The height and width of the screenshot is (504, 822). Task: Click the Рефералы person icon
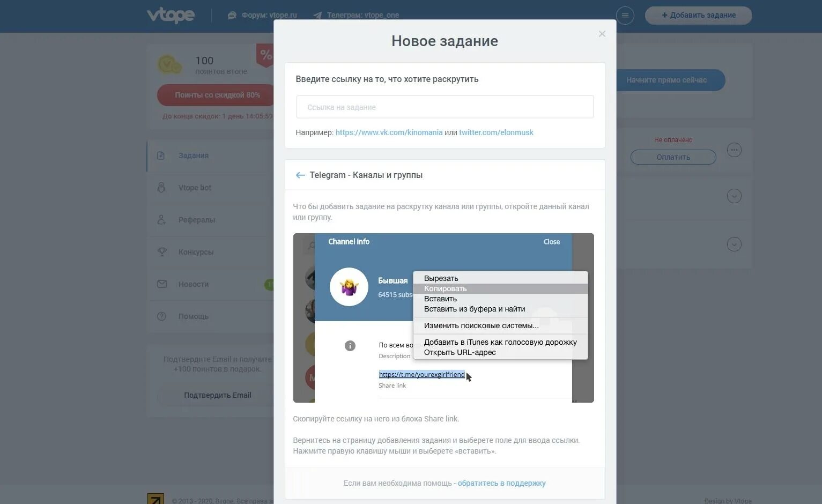pos(161,220)
